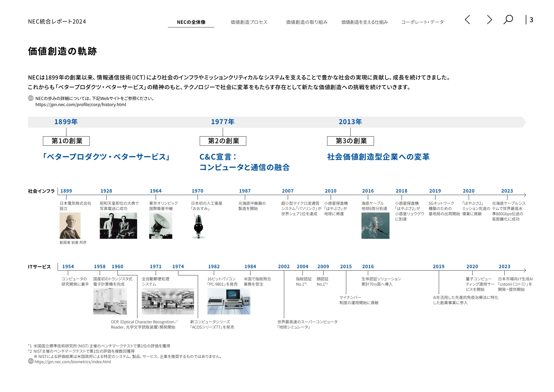Viewport: 554px width, 392px height.
Task: Click 1977年 on the top band
Action: coord(223,122)
